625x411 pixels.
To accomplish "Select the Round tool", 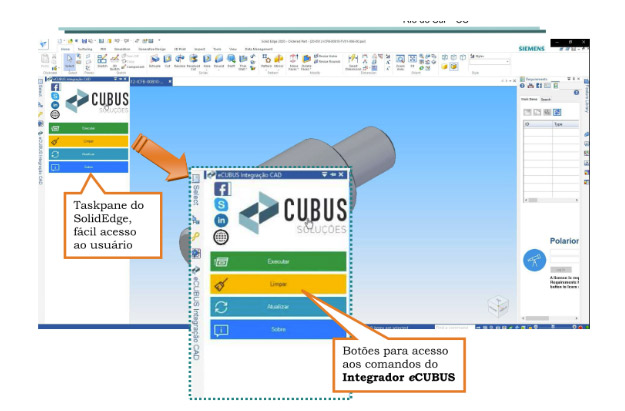I will pyautogui.click(x=219, y=61).
